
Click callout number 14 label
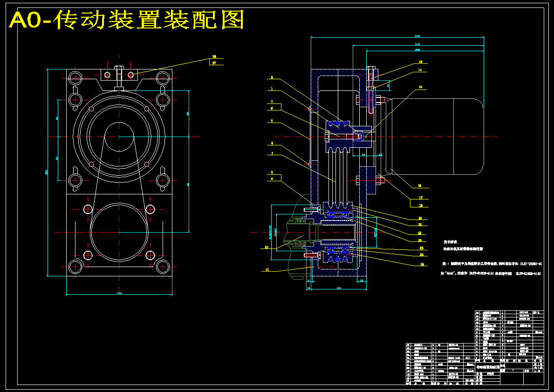click(420, 69)
